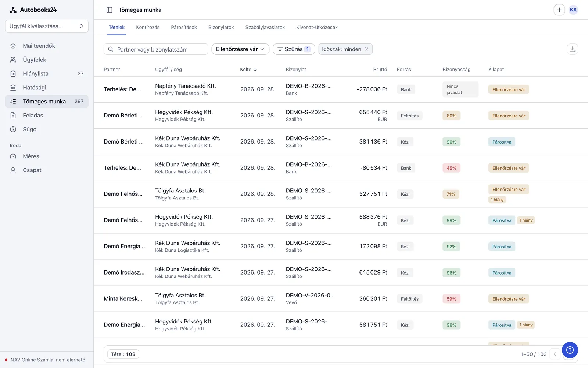Open Mai teendők in sidebar

(x=47, y=46)
